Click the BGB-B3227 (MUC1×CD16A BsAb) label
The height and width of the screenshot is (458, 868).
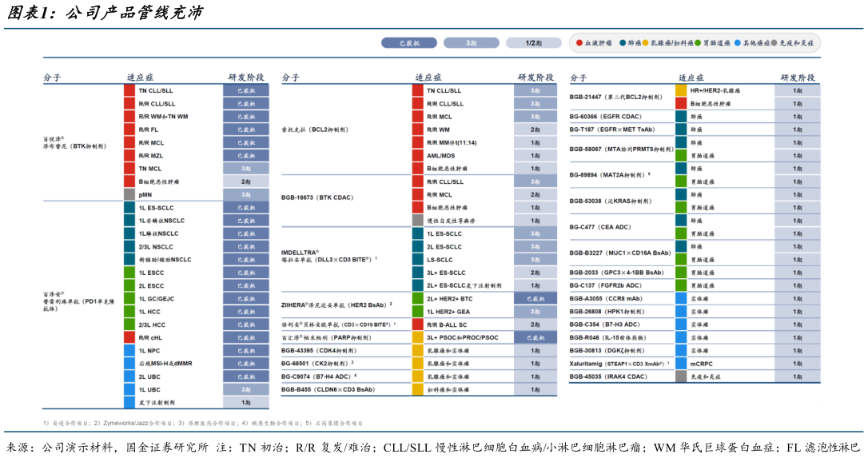point(620,253)
